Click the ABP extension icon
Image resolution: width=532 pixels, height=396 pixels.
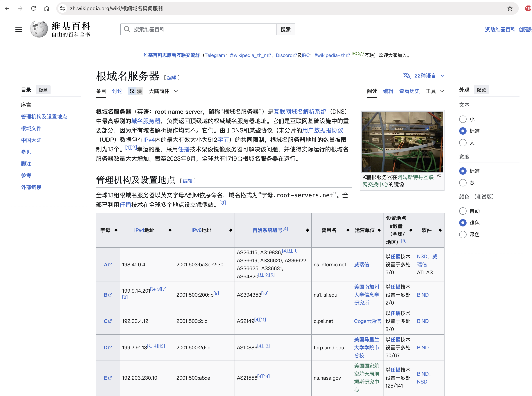tap(528, 8)
